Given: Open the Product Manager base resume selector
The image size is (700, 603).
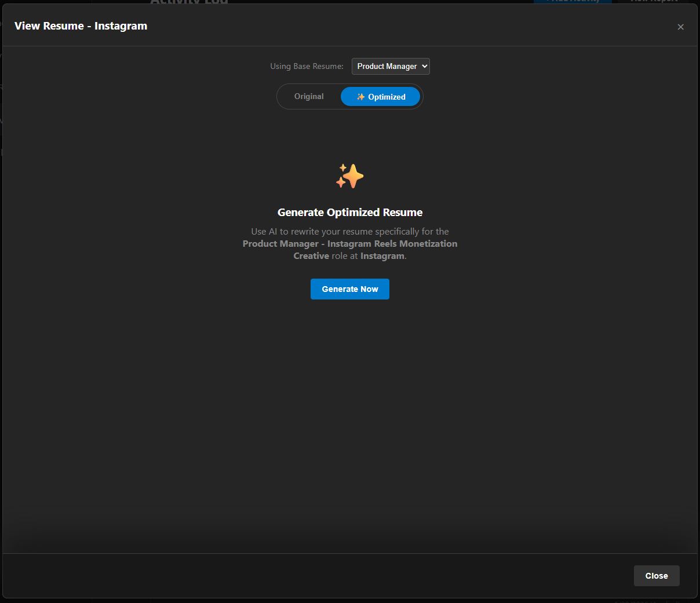Looking at the screenshot, I should (387, 67).
